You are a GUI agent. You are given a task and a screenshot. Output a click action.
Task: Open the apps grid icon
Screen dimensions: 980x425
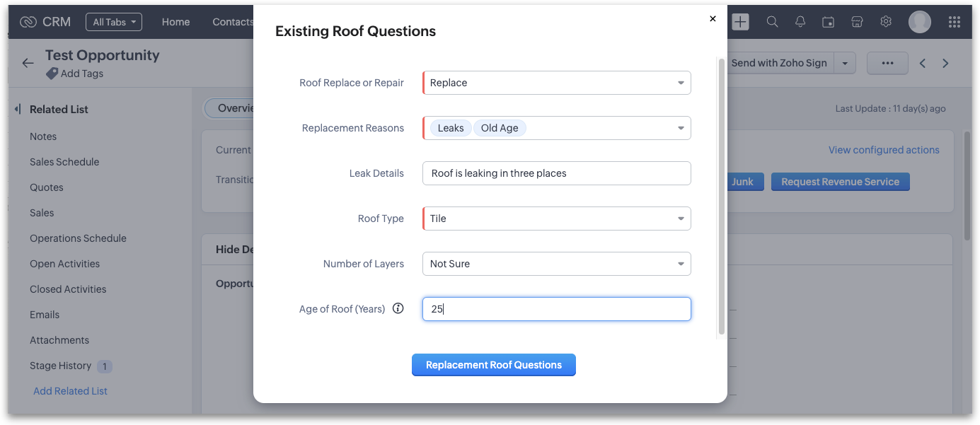coord(953,22)
